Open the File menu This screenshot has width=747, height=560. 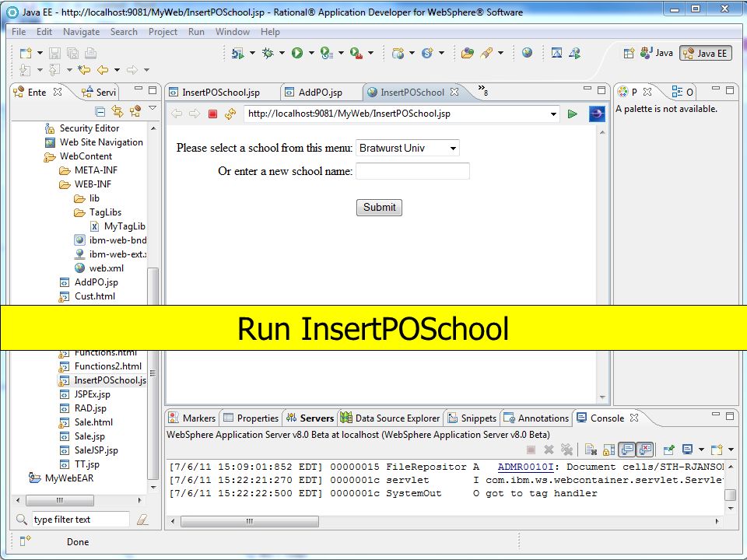pos(19,32)
